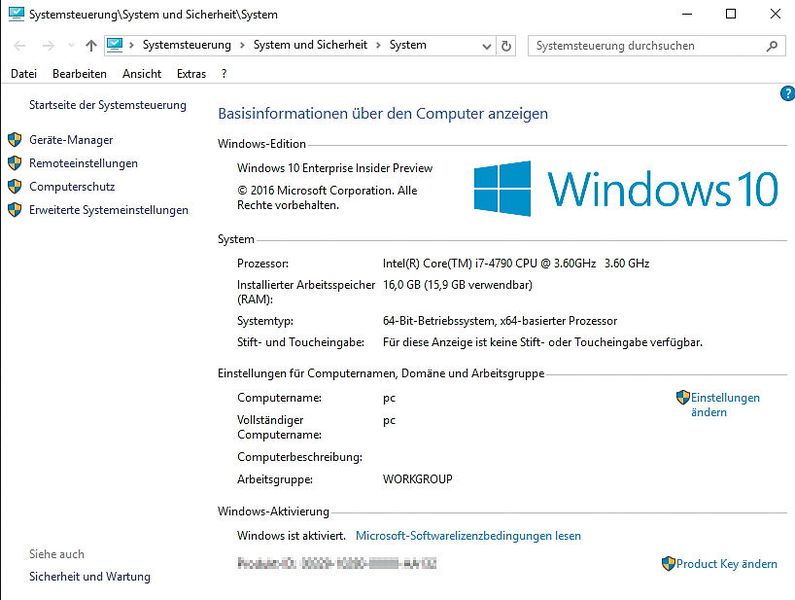Open the Ansicht menu
The image size is (795, 600).
click(141, 74)
